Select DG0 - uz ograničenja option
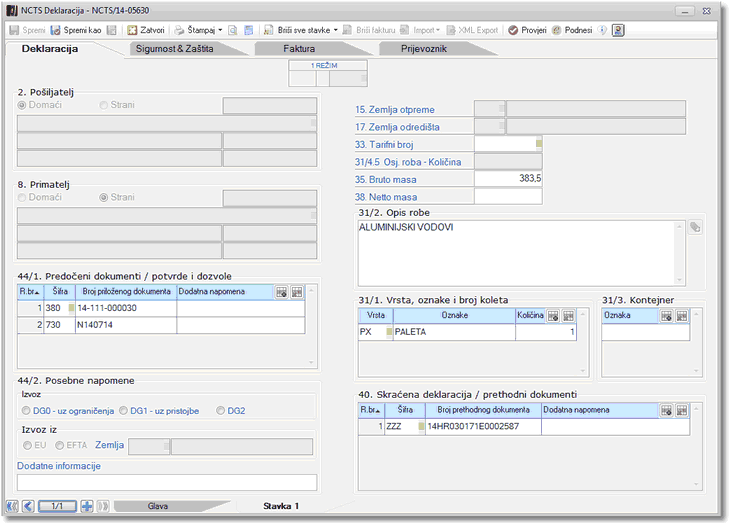This screenshot has height=526, width=731. click(x=26, y=411)
